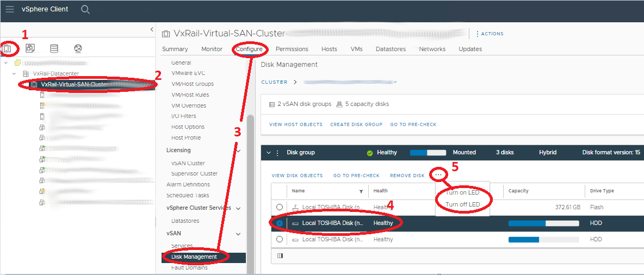
Task: Toggle the selected HDD disk radio button
Action: 279,223
